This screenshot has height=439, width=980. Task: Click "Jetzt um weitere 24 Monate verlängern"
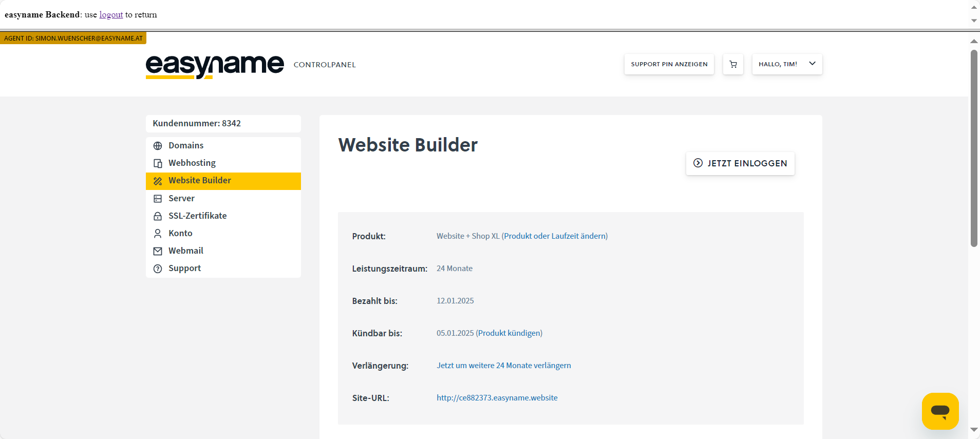tap(503, 366)
